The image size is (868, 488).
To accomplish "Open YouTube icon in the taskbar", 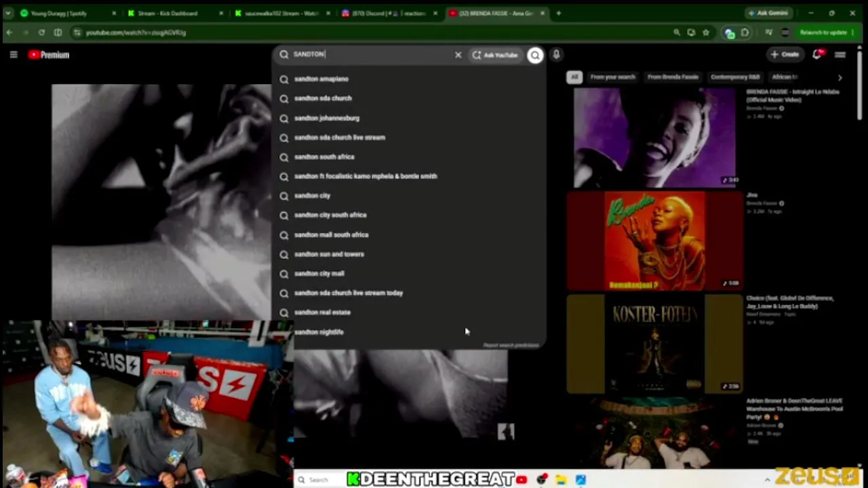I will click(x=521, y=480).
